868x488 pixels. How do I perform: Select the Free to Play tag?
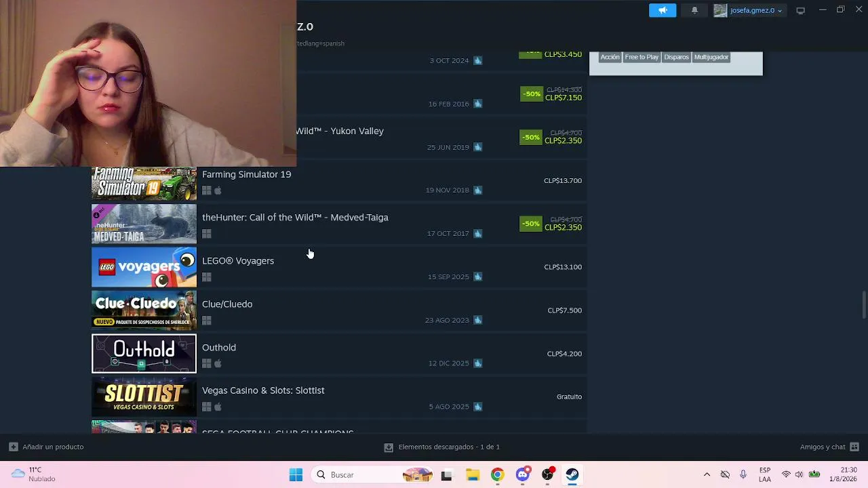pyautogui.click(x=642, y=57)
